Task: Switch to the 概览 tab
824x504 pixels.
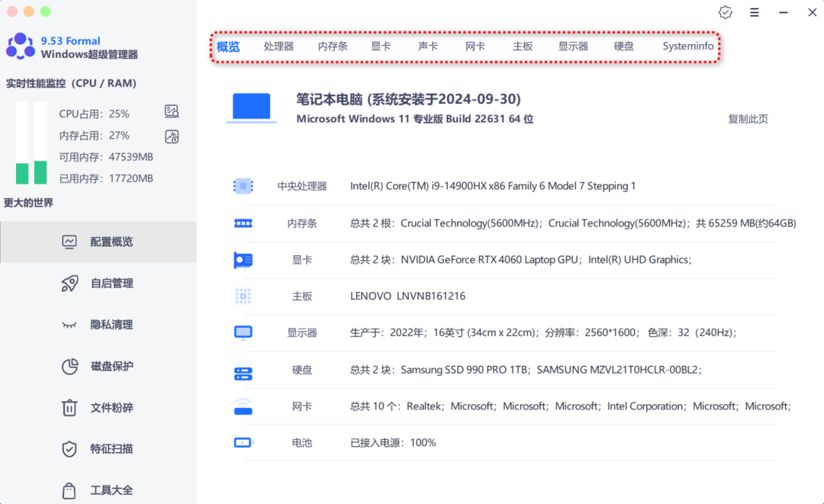Action: point(228,47)
